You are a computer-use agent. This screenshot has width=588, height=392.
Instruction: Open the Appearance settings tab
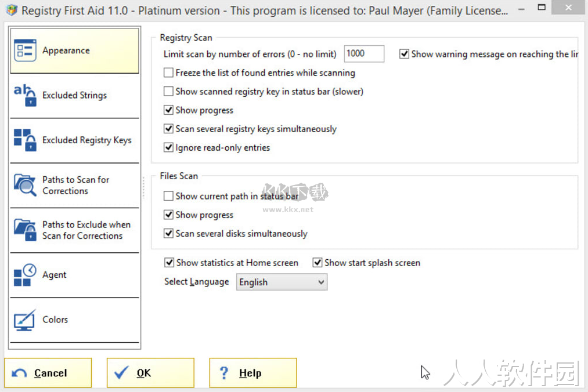coord(75,50)
